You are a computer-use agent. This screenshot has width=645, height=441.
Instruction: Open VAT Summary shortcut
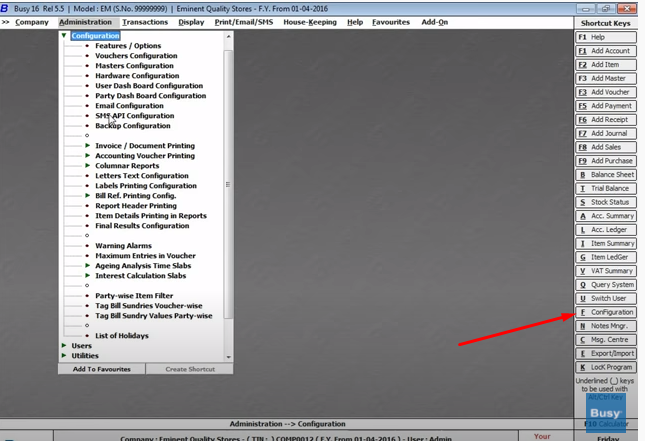(x=606, y=271)
